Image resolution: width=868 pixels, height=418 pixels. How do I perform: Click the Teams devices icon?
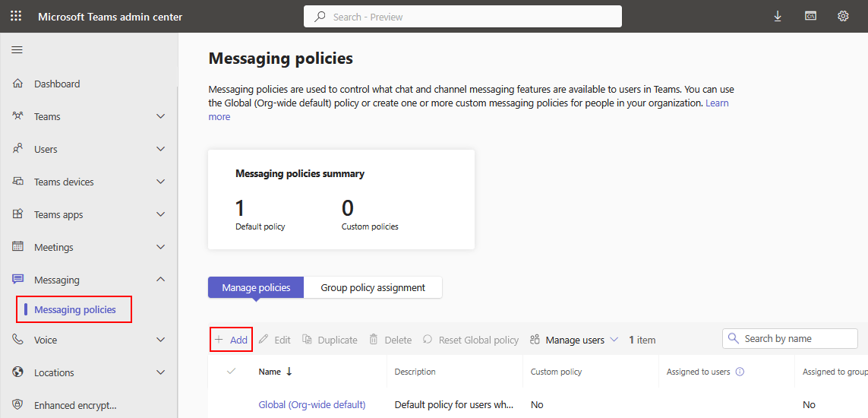click(17, 182)
